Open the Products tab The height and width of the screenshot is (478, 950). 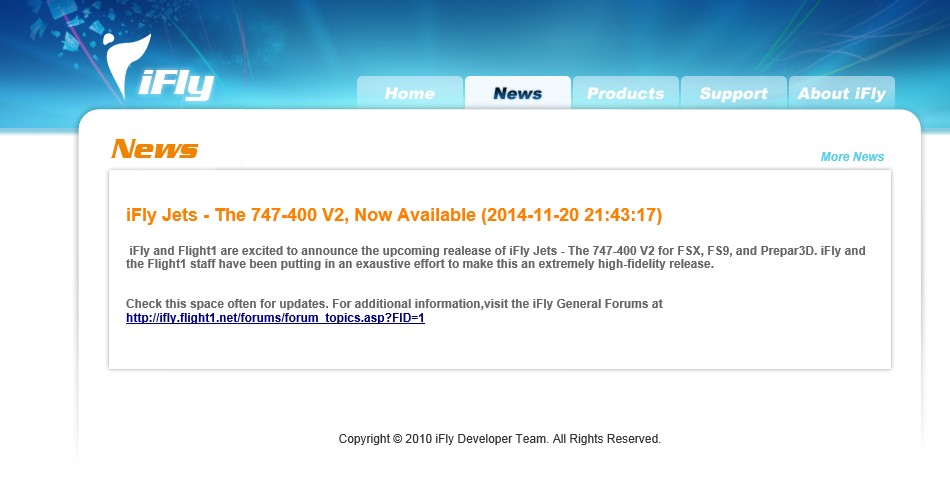625,93
